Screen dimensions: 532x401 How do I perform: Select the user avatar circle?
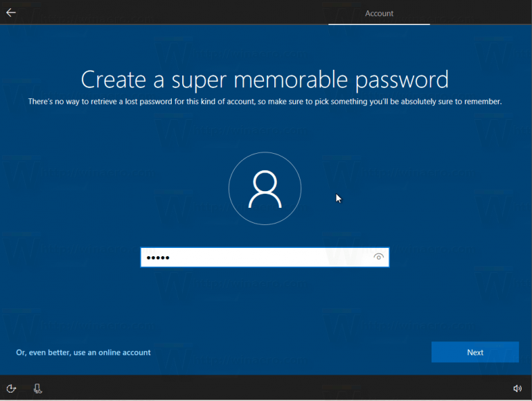265,188
